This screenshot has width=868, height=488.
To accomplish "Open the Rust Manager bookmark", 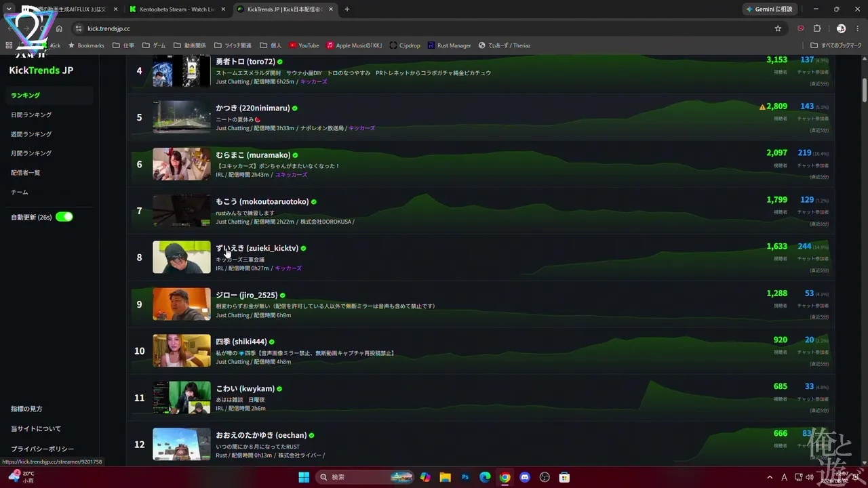I will (x=449, y=45).
